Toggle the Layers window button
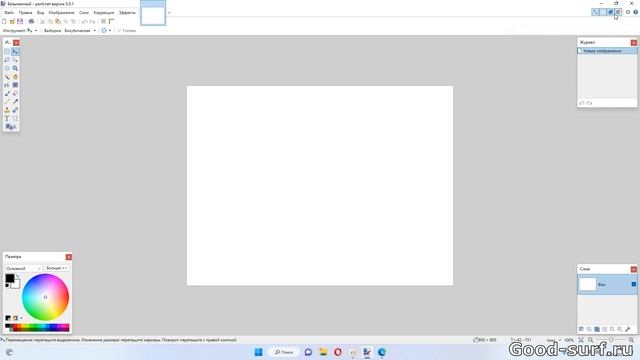Screen dimensions: 640x360 click(611, 12)
